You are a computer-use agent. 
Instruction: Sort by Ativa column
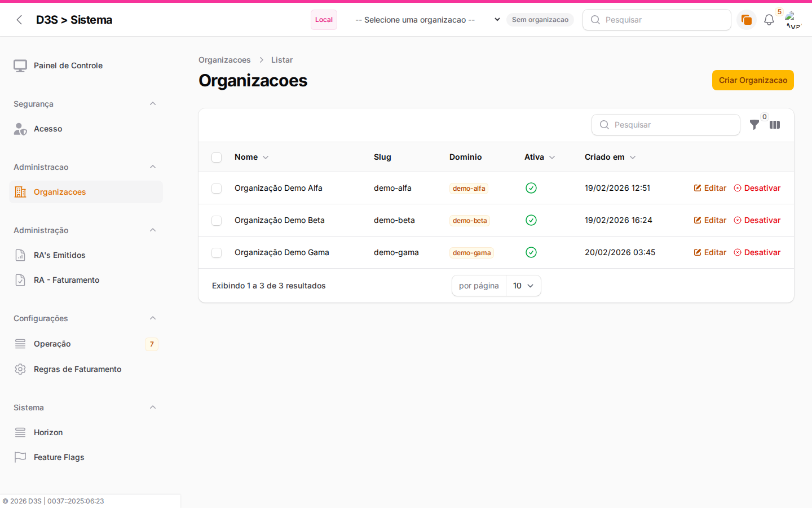tap(540, 157)
